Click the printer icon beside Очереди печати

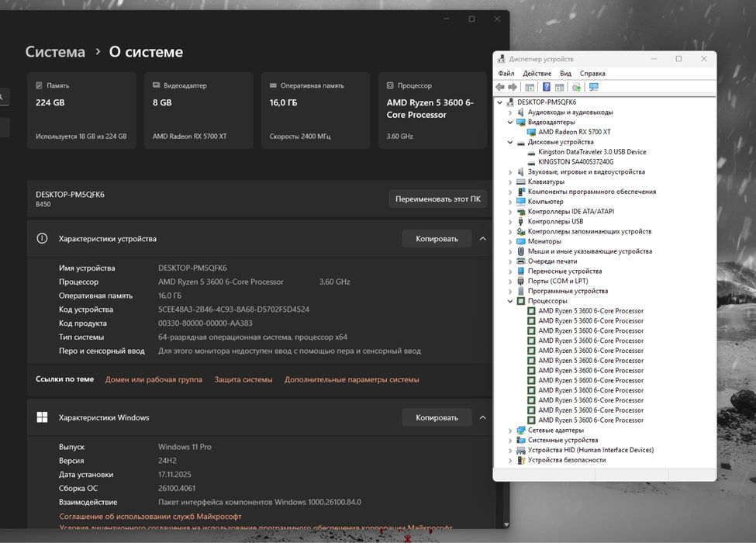pos(521,261)
